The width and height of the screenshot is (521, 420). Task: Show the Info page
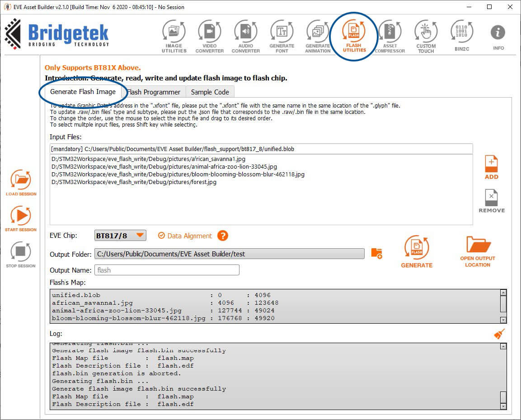(x=498, y=38)
